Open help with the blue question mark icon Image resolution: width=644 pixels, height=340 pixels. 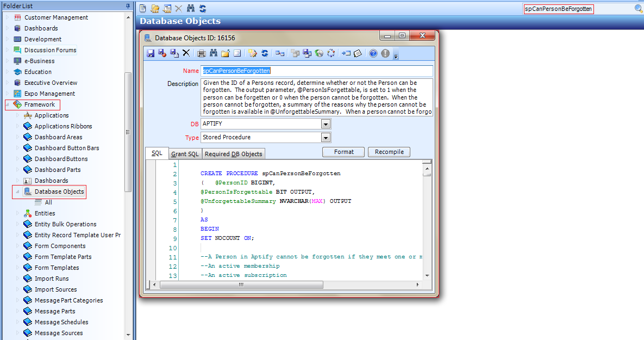(373, 53)
